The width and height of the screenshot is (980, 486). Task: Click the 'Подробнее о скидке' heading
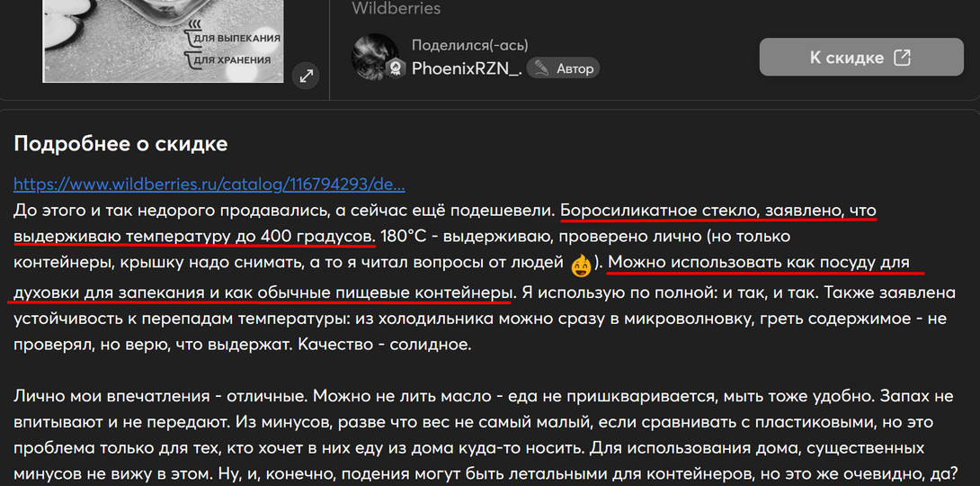click(x=120, y=144)
